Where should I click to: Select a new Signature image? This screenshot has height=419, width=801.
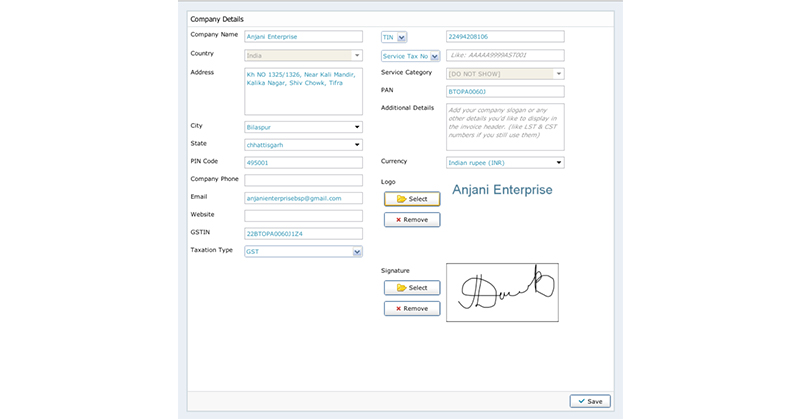412,288
